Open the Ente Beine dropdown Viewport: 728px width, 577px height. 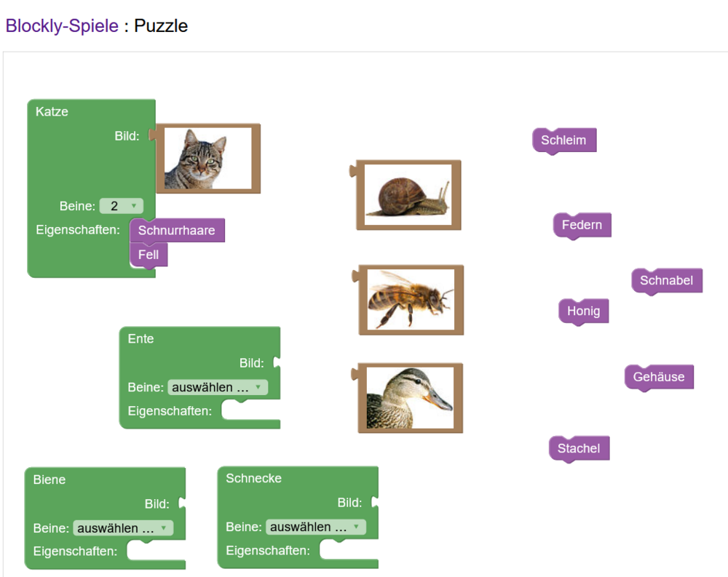[218, 387]
